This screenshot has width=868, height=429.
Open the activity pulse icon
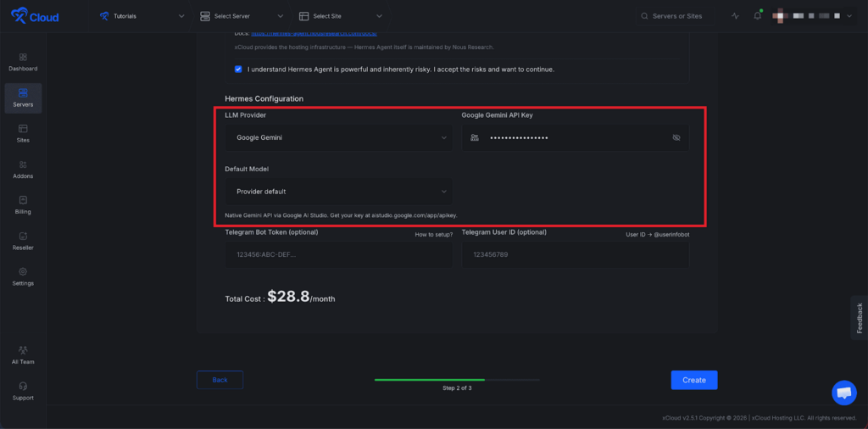(x=734, y=16)
